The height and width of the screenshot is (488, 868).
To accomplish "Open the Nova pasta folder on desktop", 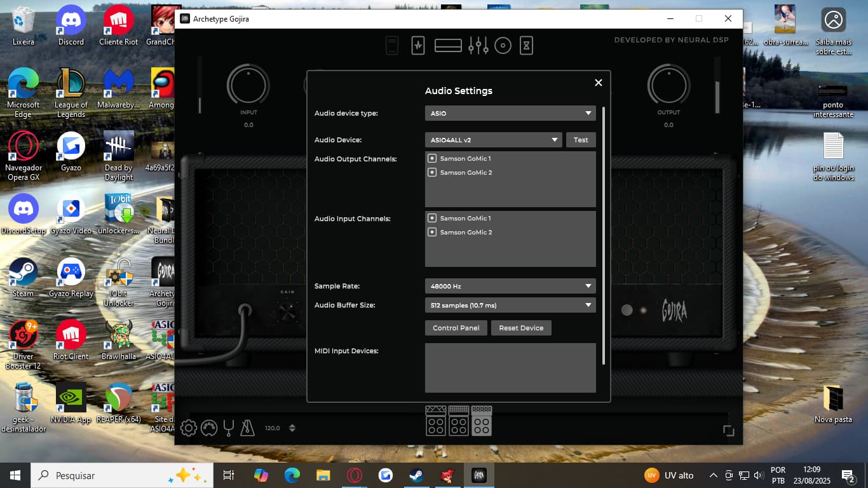I will click(833, 403).
